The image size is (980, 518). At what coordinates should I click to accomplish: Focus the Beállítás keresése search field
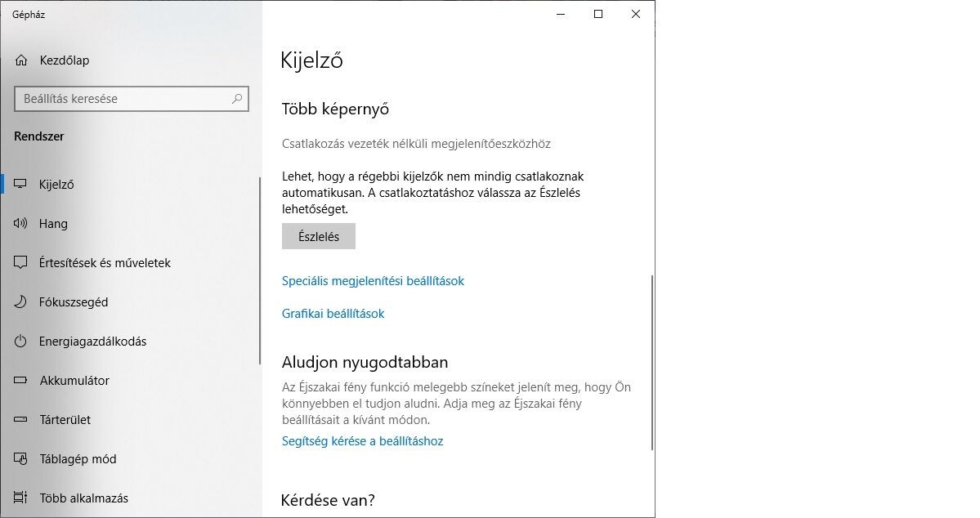[x=132, y=99]
